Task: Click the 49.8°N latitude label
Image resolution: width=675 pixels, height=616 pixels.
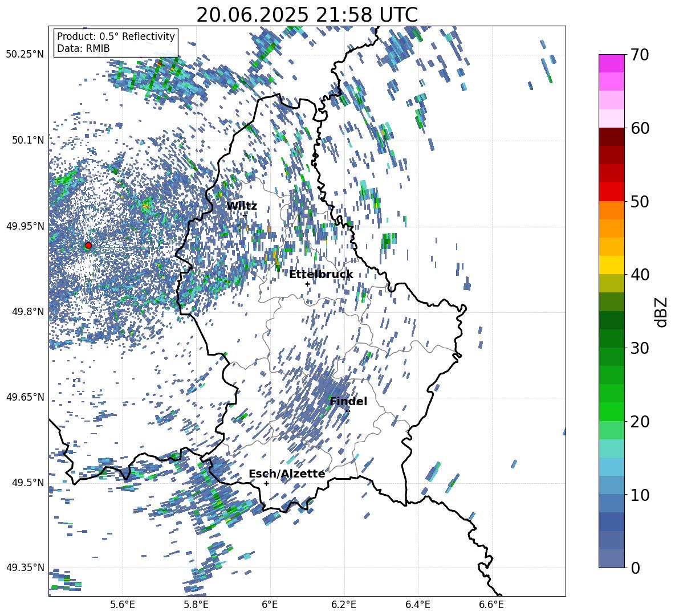Action: point(28,312)
